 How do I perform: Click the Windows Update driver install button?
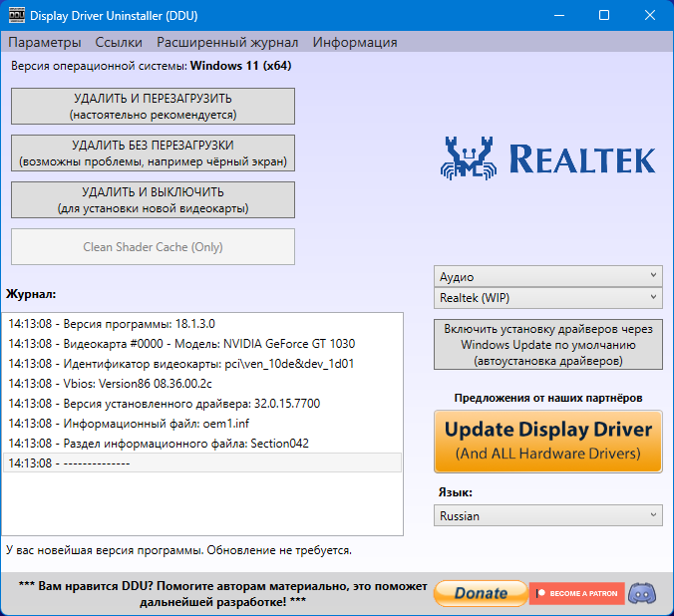(x=548, y=344)
